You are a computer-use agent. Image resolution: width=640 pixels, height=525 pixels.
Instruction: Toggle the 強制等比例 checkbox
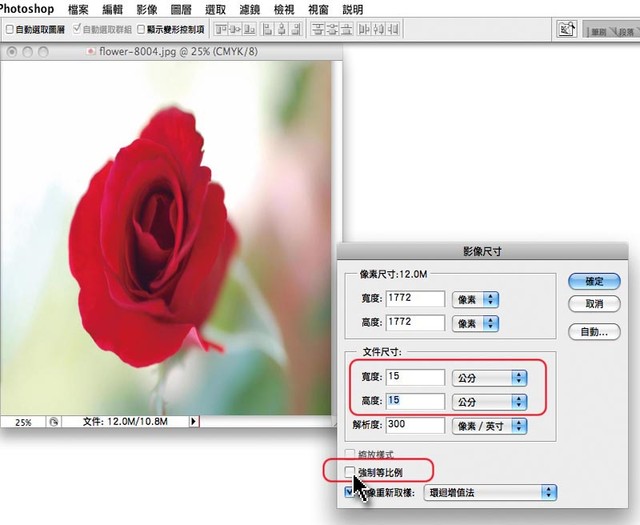coord(349,472)
